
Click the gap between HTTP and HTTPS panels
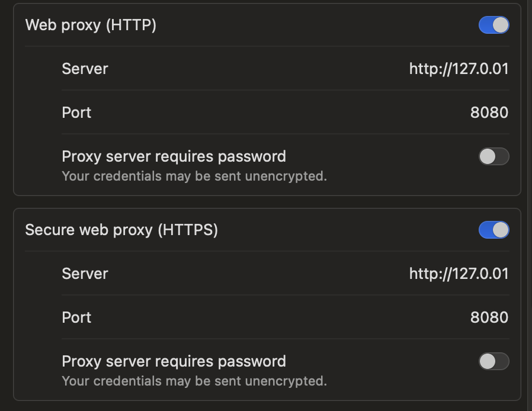tap(267, 202)
